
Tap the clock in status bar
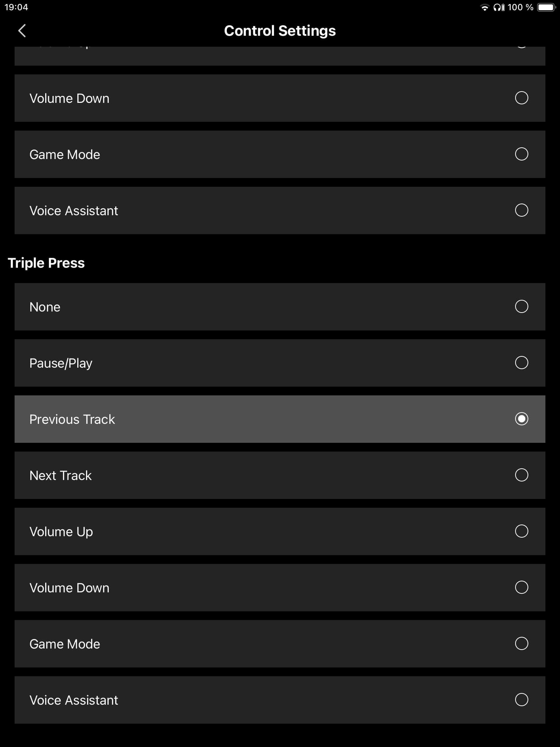[x=16, y=7]
